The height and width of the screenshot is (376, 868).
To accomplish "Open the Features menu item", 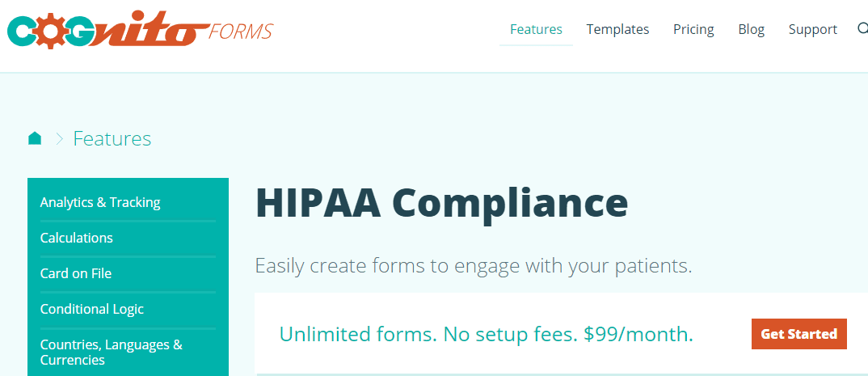I will [x=536, y=29].
